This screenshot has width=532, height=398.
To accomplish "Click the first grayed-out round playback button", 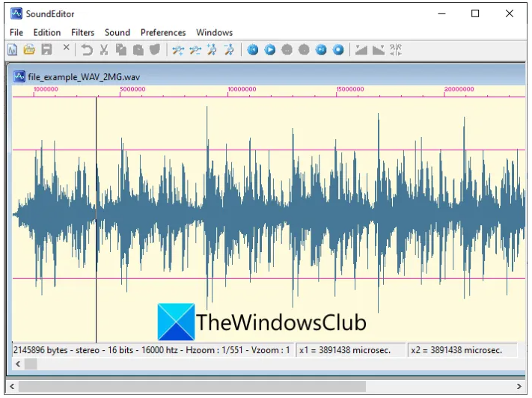I will 287,50.
